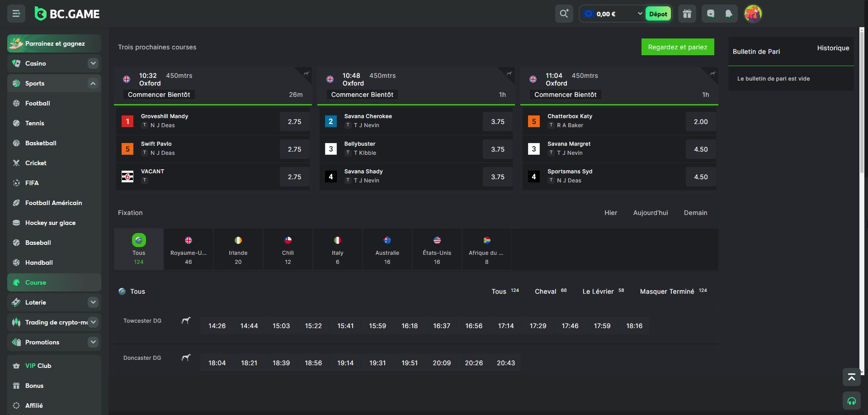Select odds 2.00 for Chatterbox Katy

700,122
